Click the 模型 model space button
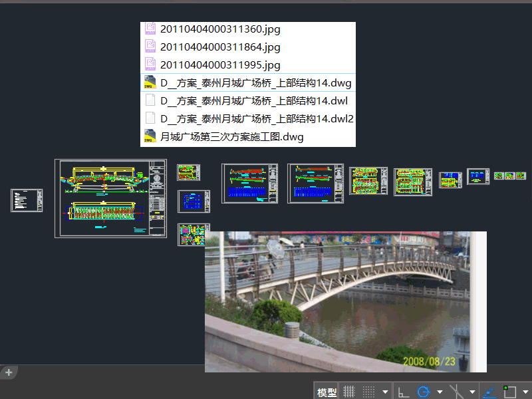The image size is (532, 399). [327, 392]
